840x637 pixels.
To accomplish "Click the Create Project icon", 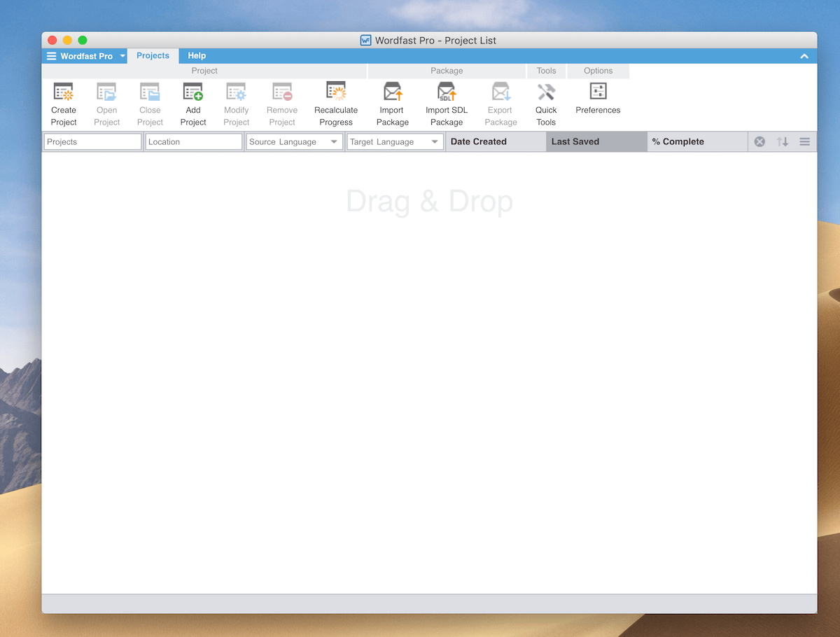I will tap(64, 92).
